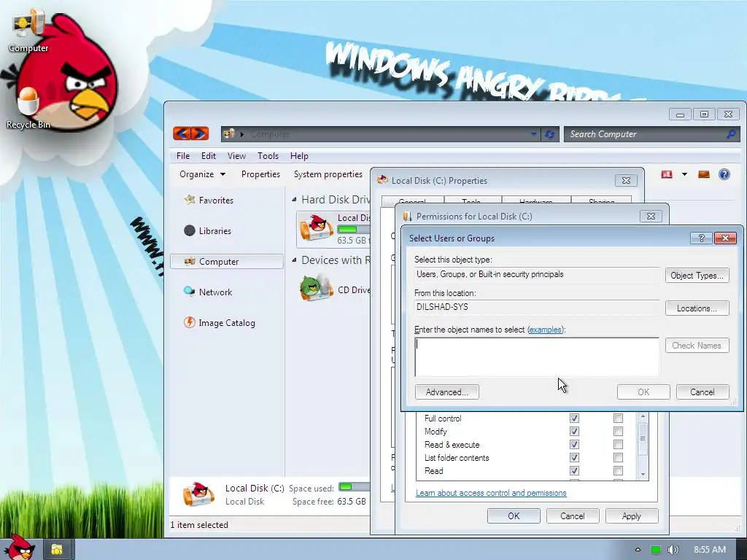Open the Tools menu

click(268, 156)
